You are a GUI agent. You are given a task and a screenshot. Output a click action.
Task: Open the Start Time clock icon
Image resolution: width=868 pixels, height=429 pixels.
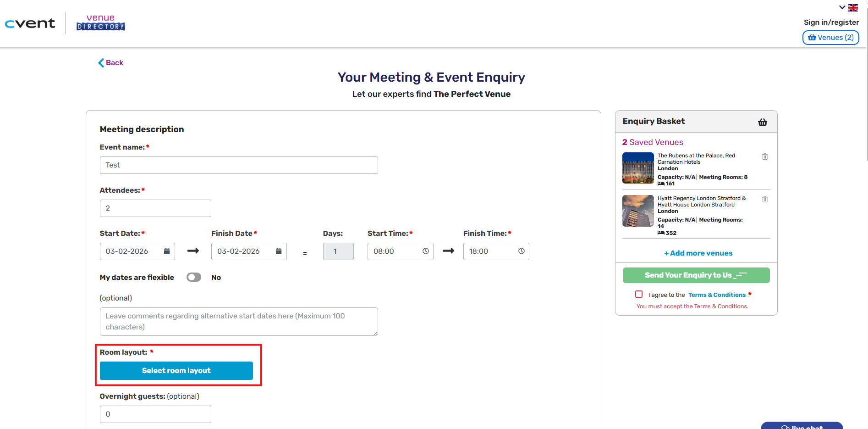[x=426, y=251]
